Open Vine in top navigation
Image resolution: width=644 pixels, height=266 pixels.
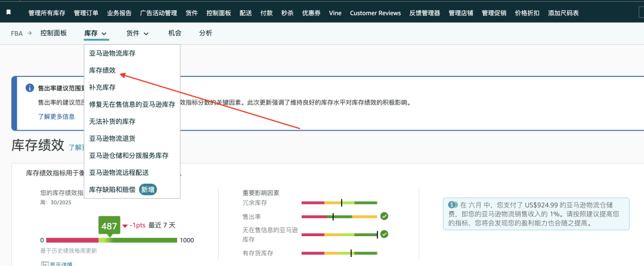pyautogui.click(x=335, y=13)
